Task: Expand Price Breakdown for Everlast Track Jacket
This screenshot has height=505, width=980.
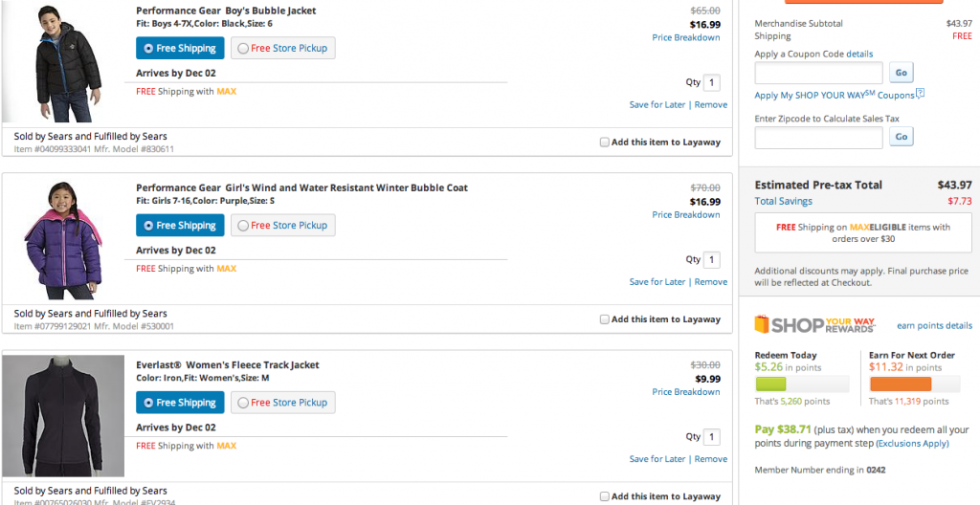Action: pyautogui.click(x=686, y=392)
